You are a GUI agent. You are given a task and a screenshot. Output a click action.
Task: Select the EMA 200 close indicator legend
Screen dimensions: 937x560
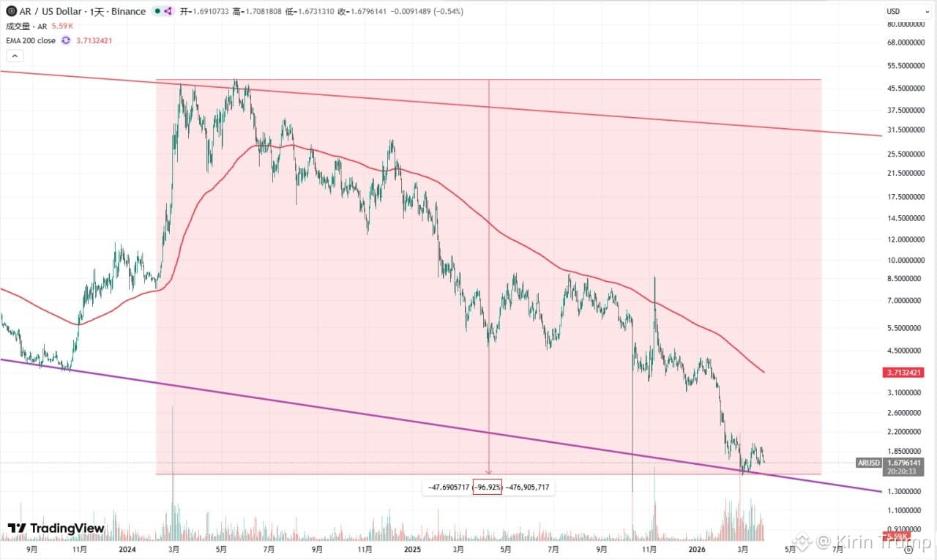[31, 40]
